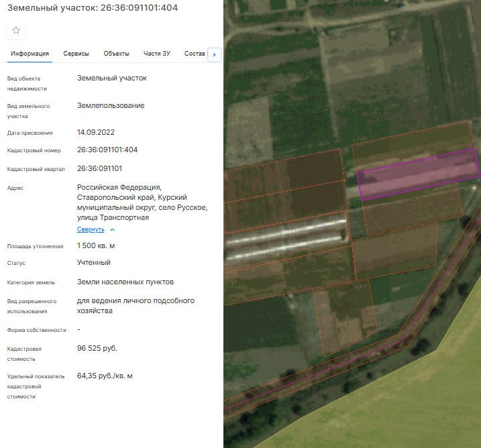Click cadastral number value 26:36:091101:404
The image size is (481, 448).
tap(107, 150)
